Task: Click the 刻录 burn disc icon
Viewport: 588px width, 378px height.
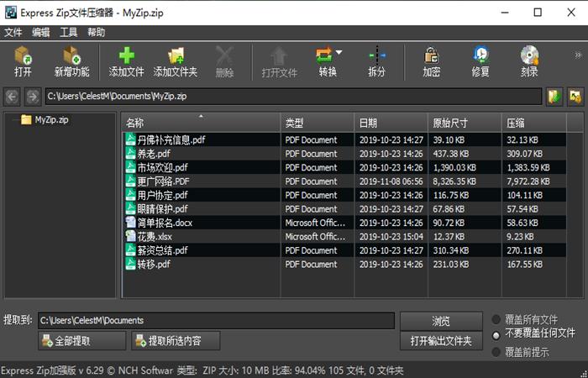Action: click(x=529, y=55)
